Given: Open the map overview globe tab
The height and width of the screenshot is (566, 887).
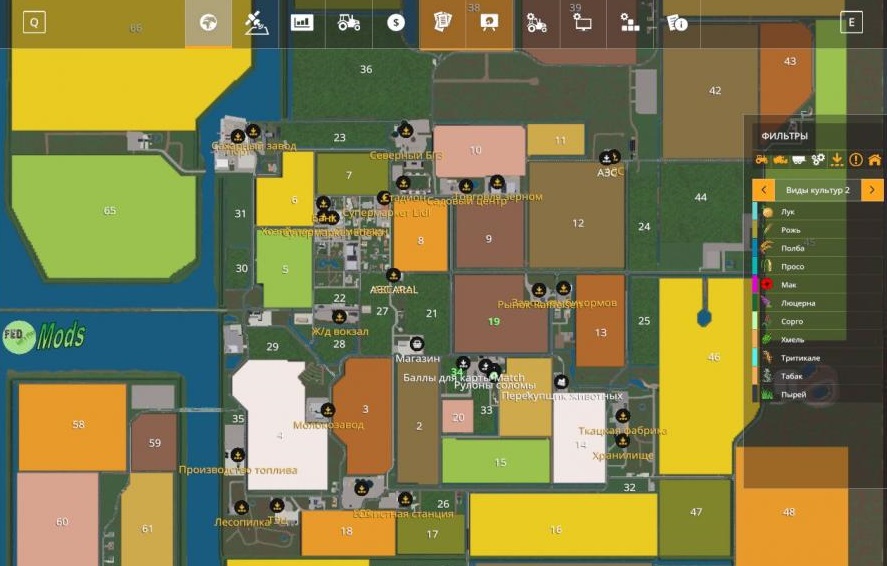Looking at the screenshot, I should point(208,23).
